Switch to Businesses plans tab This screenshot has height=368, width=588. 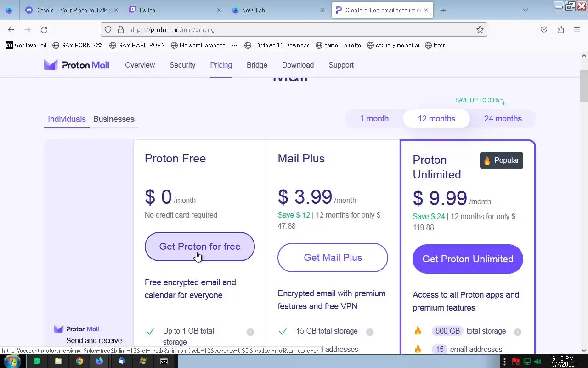pos(114,119)
